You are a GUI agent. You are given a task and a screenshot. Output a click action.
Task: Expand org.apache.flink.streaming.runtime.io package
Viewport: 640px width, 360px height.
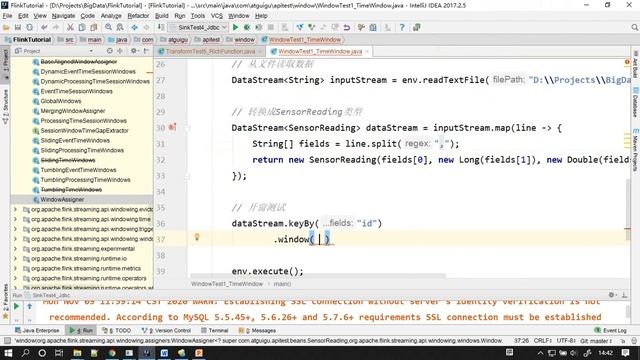pyautogui.click(x=16, y=258)
